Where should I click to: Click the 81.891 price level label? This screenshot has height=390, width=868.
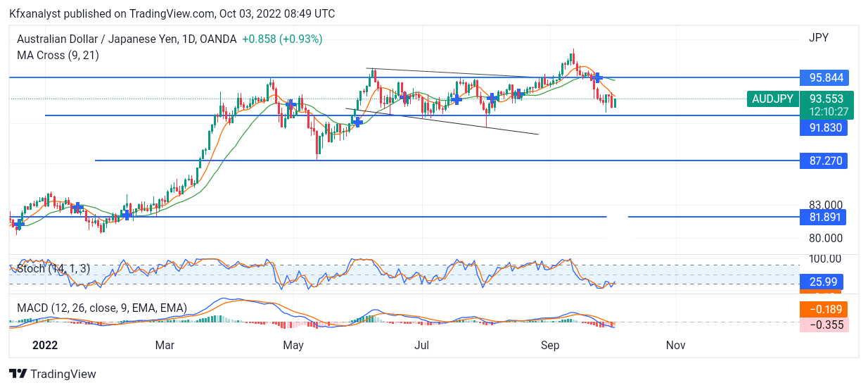[x=824, y=217]
